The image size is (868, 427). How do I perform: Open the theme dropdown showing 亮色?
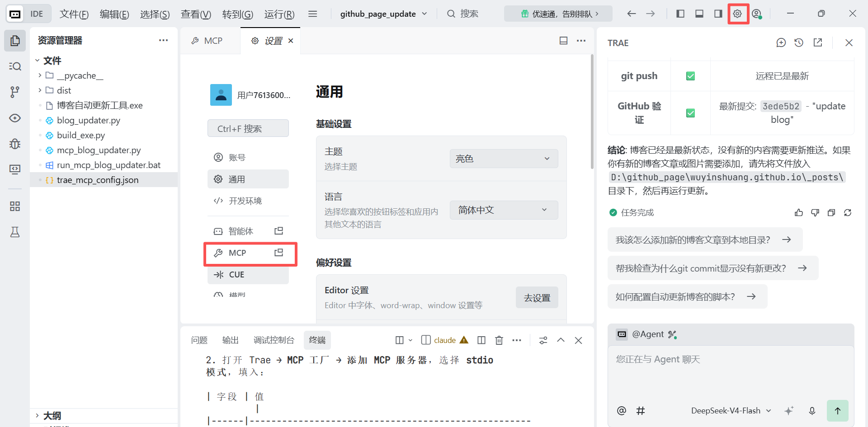click(x=504, y=159)
